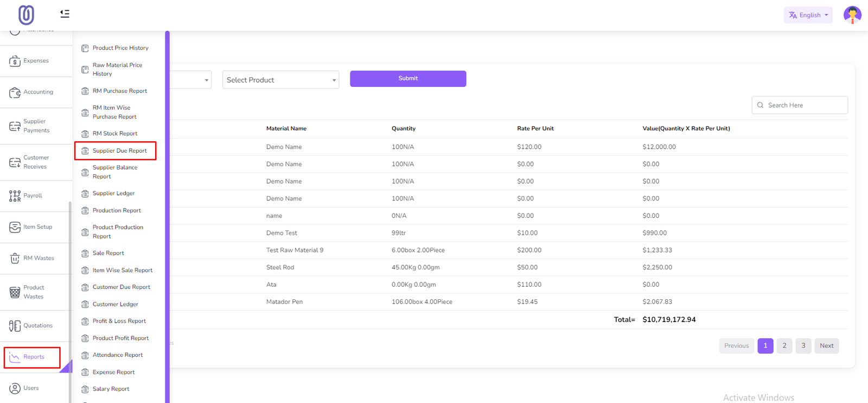Open Supplier Due Report from submenu
This screenshot has width=868, height=403.
coord(119,151)
